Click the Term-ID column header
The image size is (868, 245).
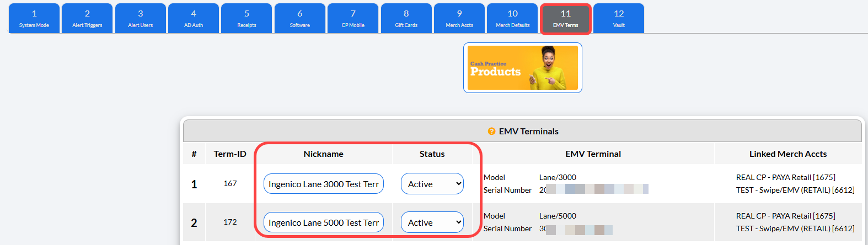click(230, 154)
